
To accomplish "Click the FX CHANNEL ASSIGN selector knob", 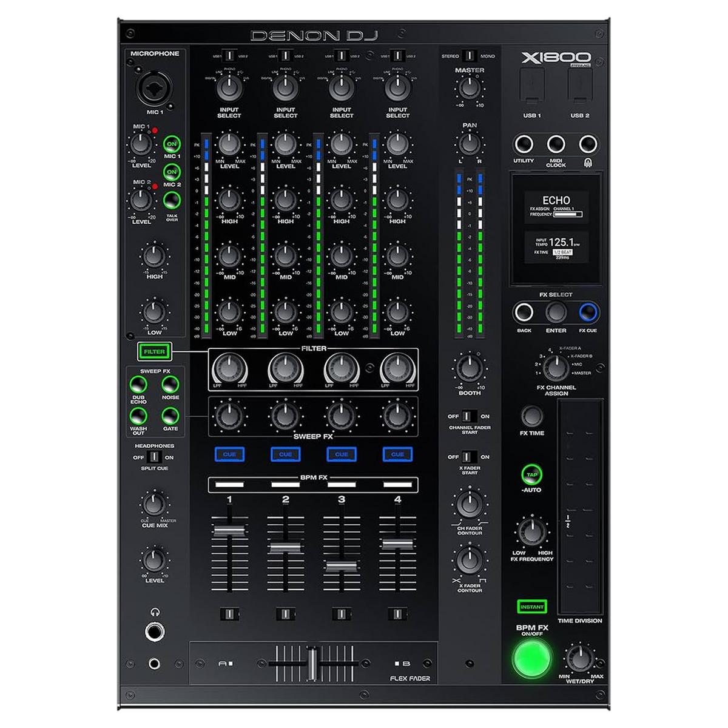I will (x=555, y=367).
